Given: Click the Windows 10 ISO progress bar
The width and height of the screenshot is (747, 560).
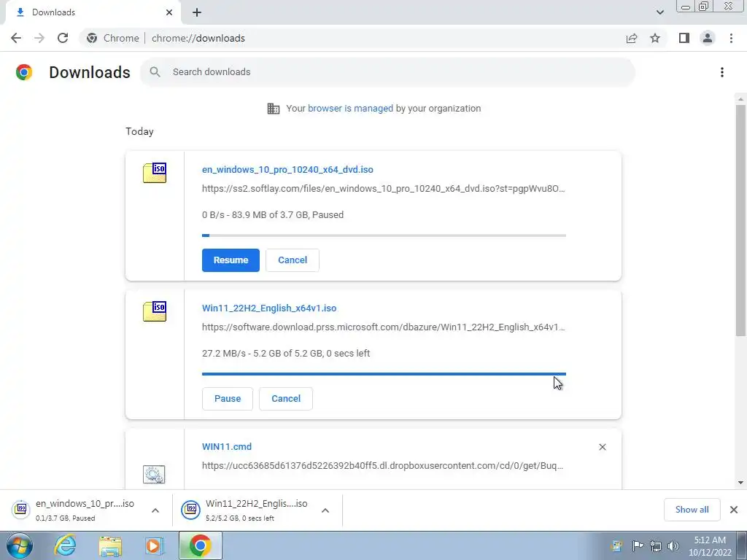Looking at the screenshot, I should pyautogui.click(x=384, y=236).
